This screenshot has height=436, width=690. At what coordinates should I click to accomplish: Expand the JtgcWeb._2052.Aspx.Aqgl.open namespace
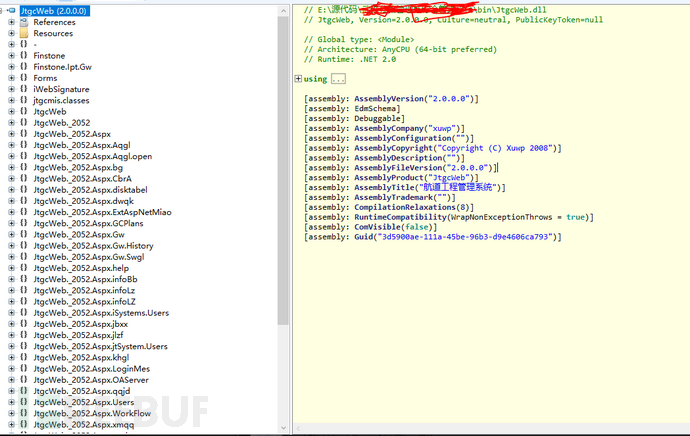pyautogui.click(x=11, y=156)
